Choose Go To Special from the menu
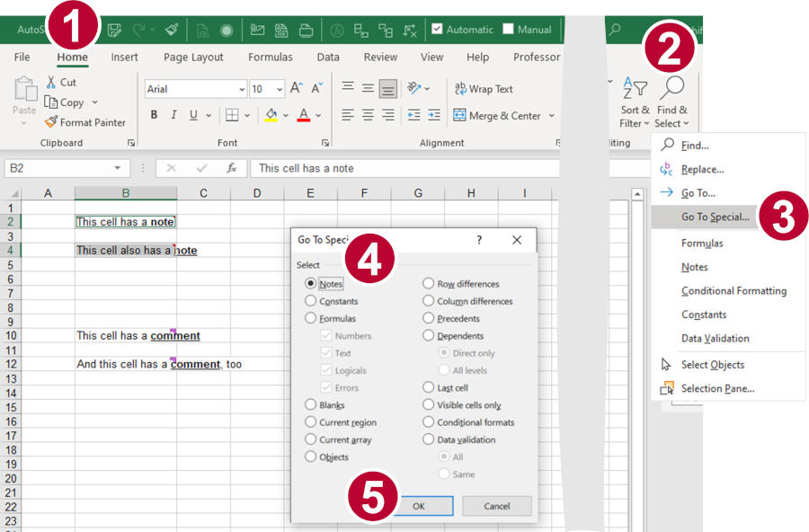 tap(716, 217)
